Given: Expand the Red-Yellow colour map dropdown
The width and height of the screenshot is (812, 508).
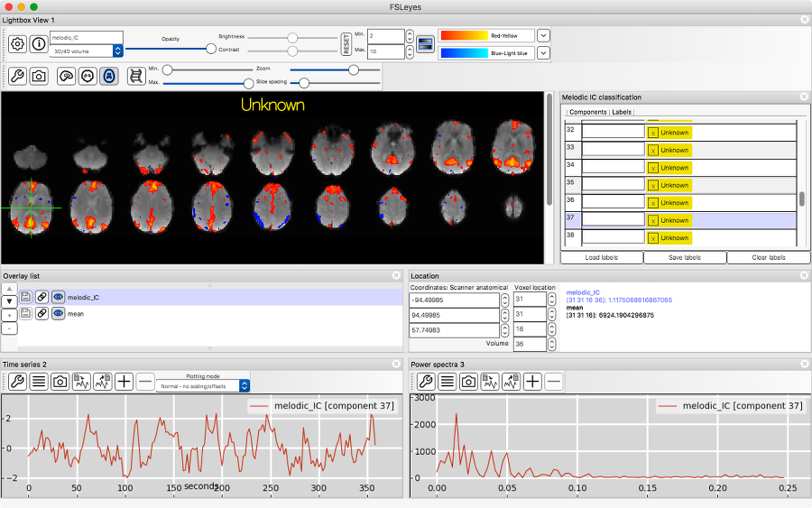Looking at the screenshot, I should coord(543,35).
